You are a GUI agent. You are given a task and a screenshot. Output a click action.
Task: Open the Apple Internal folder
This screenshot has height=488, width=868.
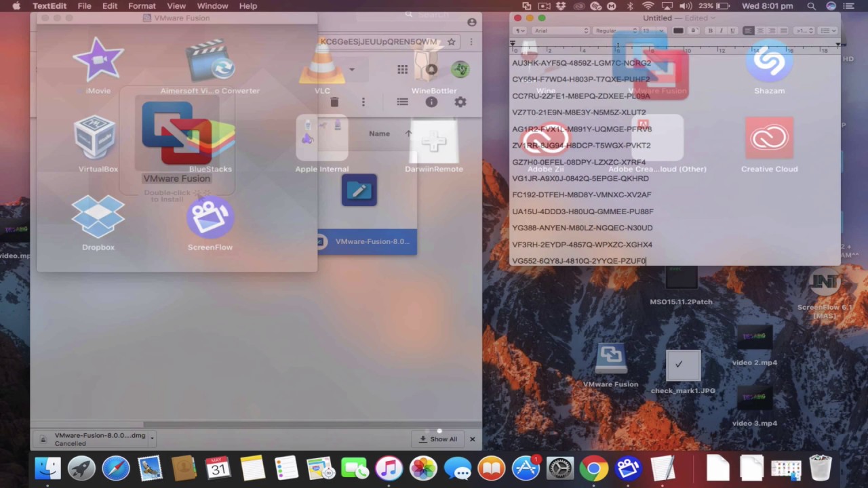(x=322, y=138)
